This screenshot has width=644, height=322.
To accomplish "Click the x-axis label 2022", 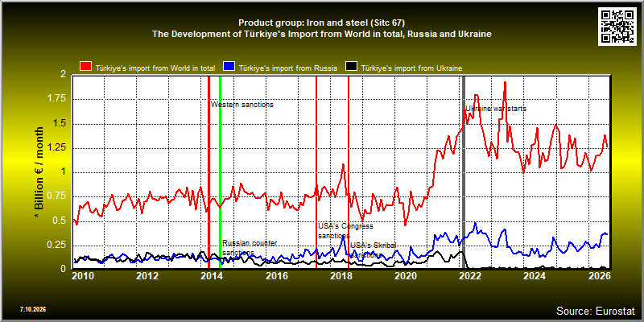I will (470, 275).
